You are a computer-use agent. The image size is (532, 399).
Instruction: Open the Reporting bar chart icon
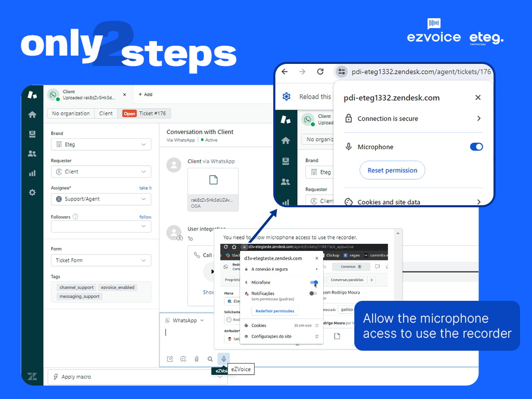coord(32,173)
